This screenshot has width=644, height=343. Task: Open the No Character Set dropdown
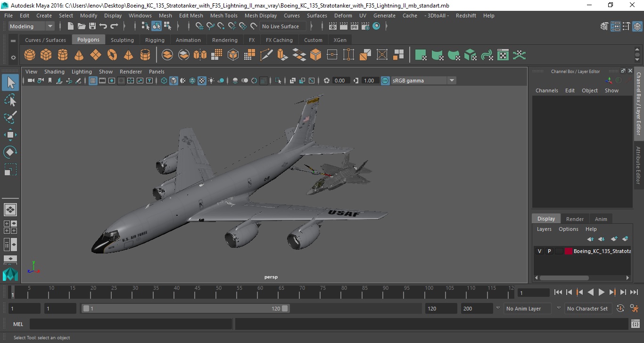pyautogui.click(x=587, y=309)
